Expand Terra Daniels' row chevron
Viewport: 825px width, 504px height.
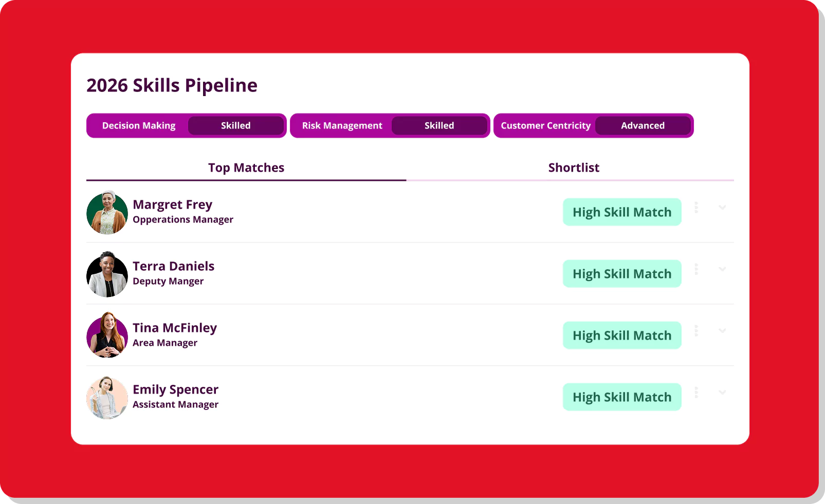pyautogui.click(x=722, y=269)
